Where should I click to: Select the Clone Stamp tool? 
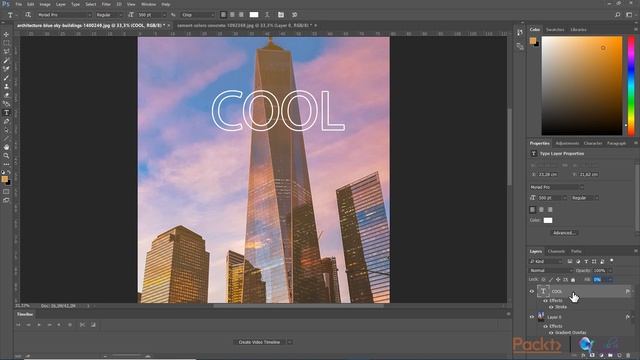6,86
